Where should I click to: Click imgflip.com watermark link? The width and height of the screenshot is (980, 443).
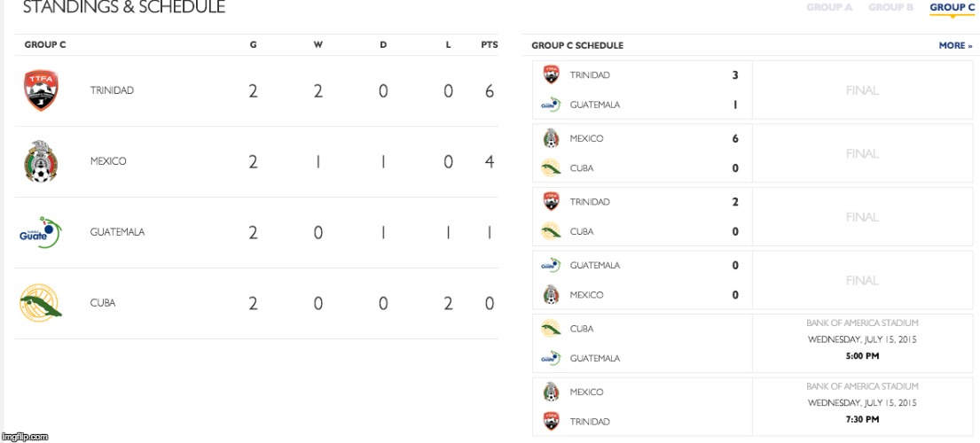tap(24, 437)
